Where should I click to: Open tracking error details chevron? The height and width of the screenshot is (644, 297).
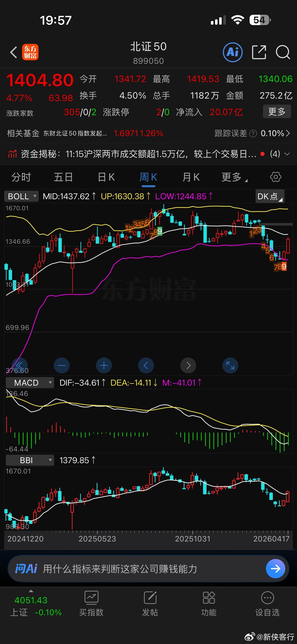(288, 133)
